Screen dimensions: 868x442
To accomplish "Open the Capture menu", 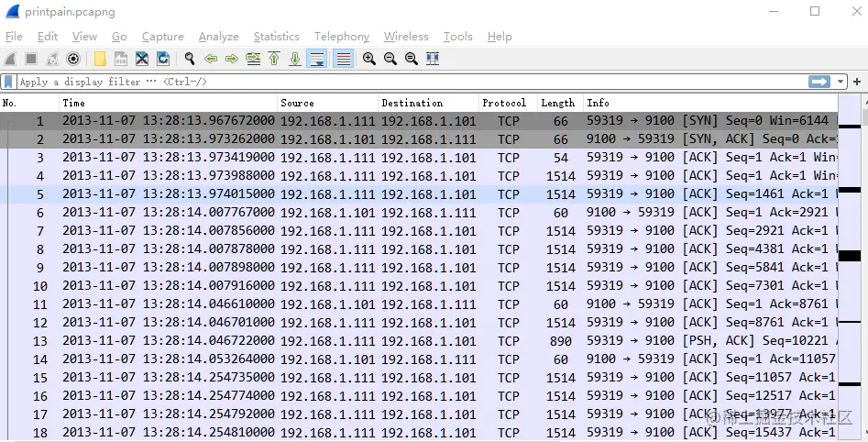I will click(x=163, y=37).
